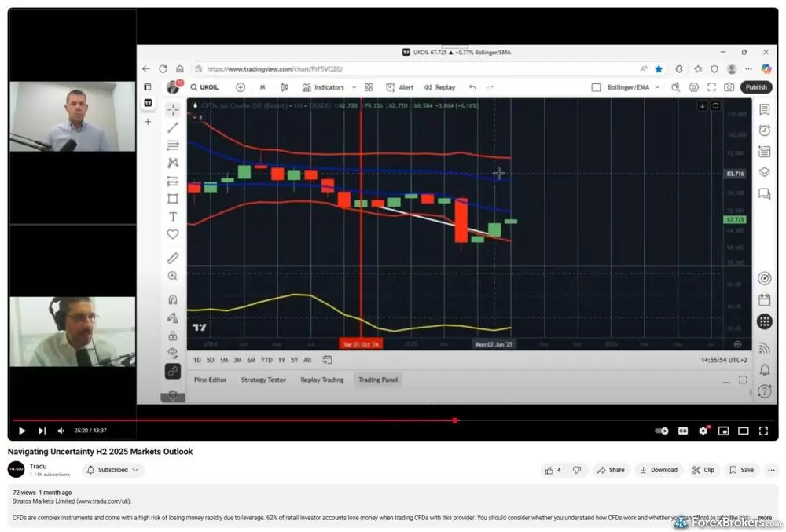Toggle YouTube autoplay switch
The width and height of the screenshot is (786, 532).
[662, 431]
